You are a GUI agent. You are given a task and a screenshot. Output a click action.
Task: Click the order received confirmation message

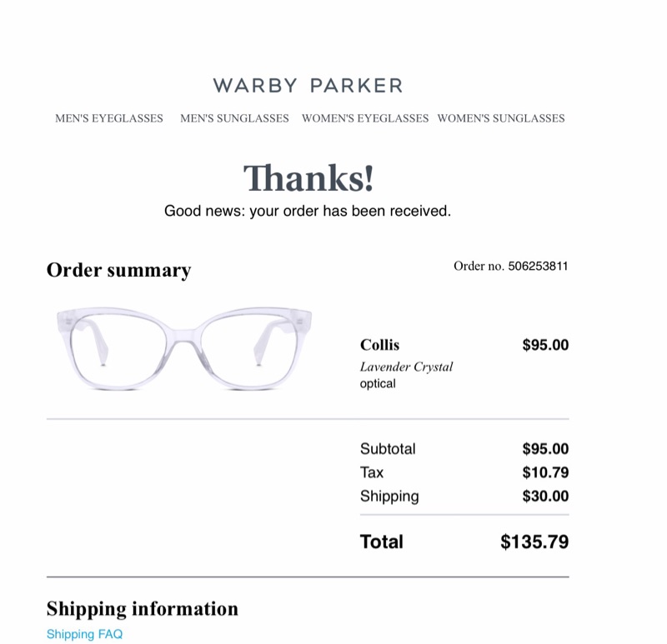(x=308, y=212)
